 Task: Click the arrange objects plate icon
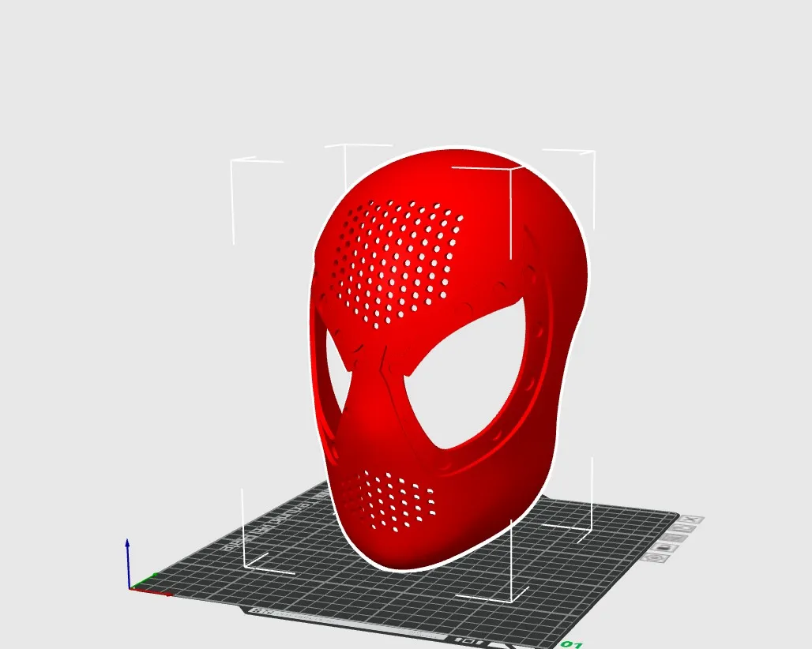click(682, 528)
